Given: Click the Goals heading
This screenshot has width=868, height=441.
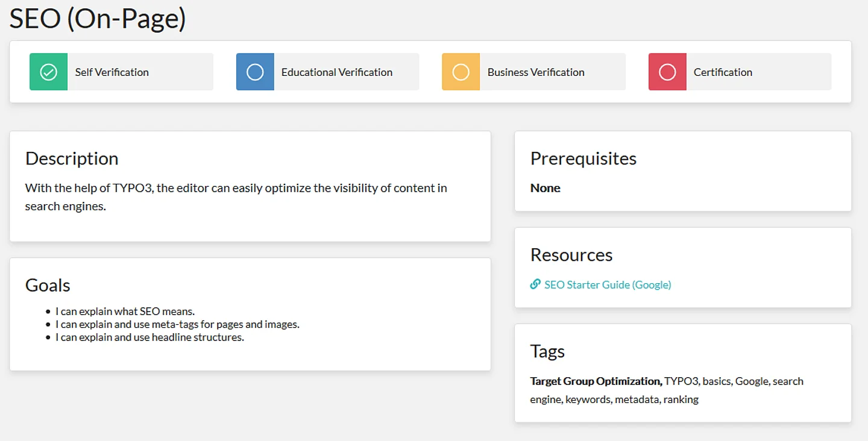Looking at the screenshot, I should point(48,285).
